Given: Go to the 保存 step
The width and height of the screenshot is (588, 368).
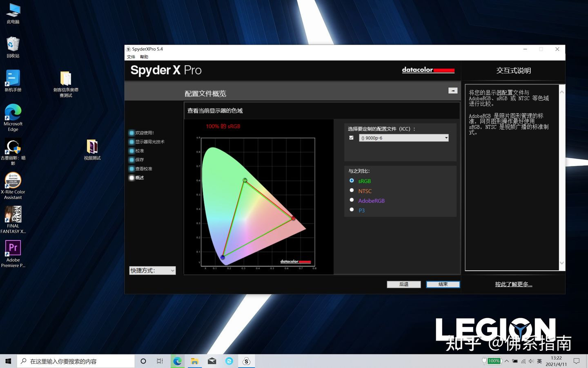Looking at the screenshot, I should tap(137, 160).
